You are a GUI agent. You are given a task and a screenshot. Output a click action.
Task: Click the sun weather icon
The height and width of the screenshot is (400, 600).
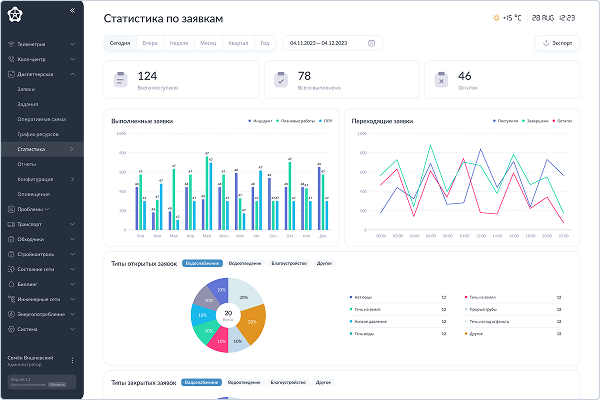pyautogui.click(x=496, y=18)
